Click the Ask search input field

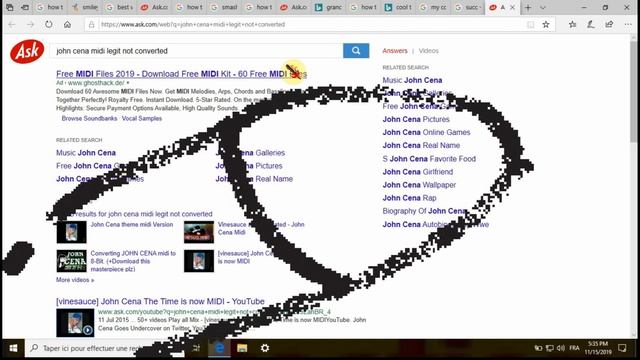point(197,51)
